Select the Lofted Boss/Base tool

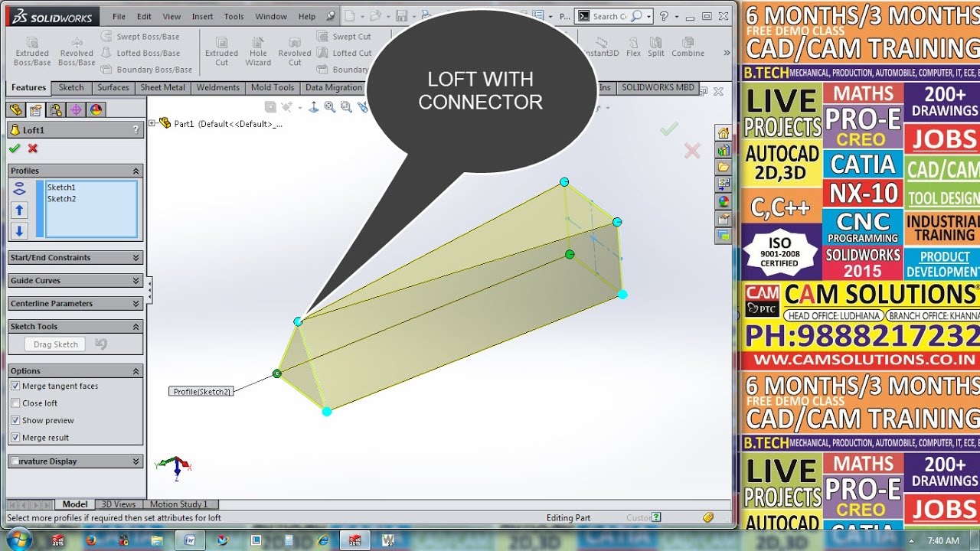140,53
